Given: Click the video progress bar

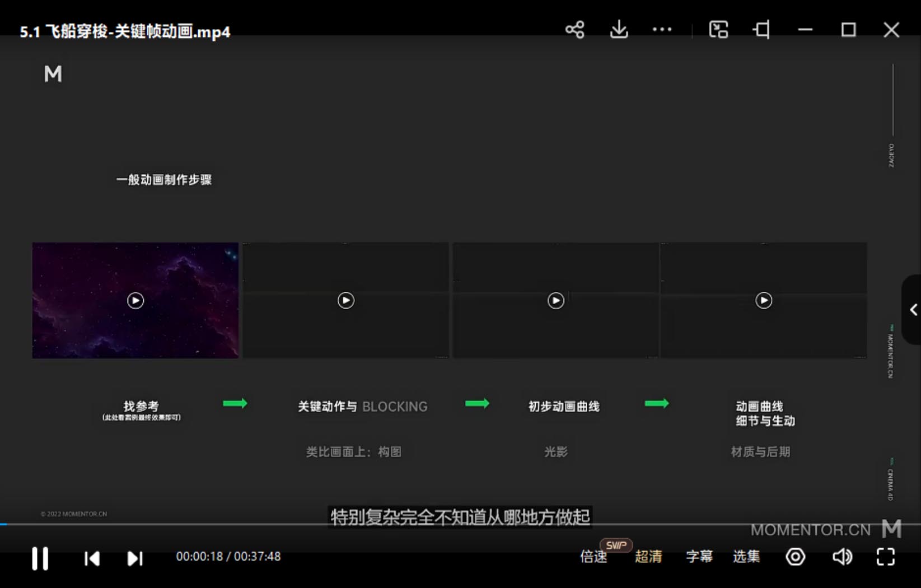Looking at the screenshot, I should click(460, 524).
